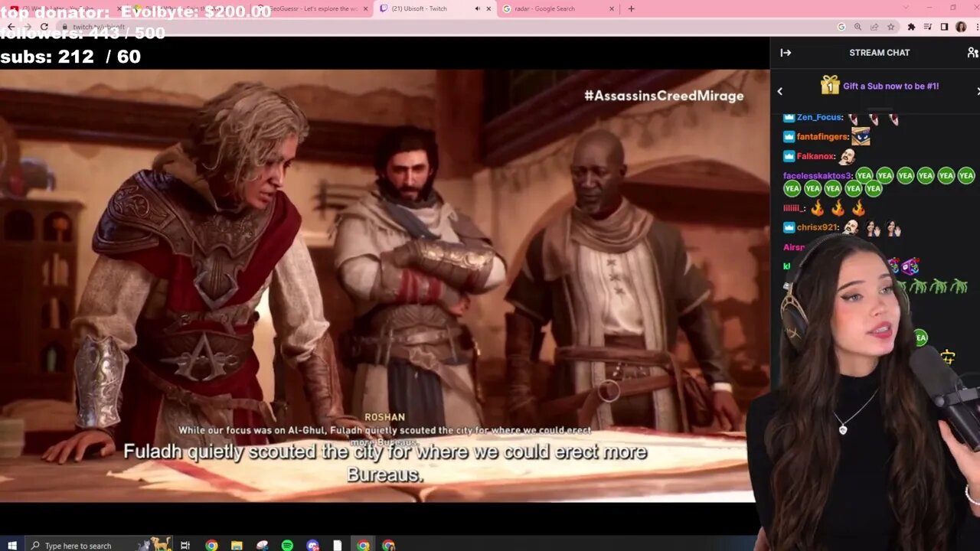Click the crown badge beside chrisx921
The height and width of the screenshot is (551, 980).
[789, 227]
